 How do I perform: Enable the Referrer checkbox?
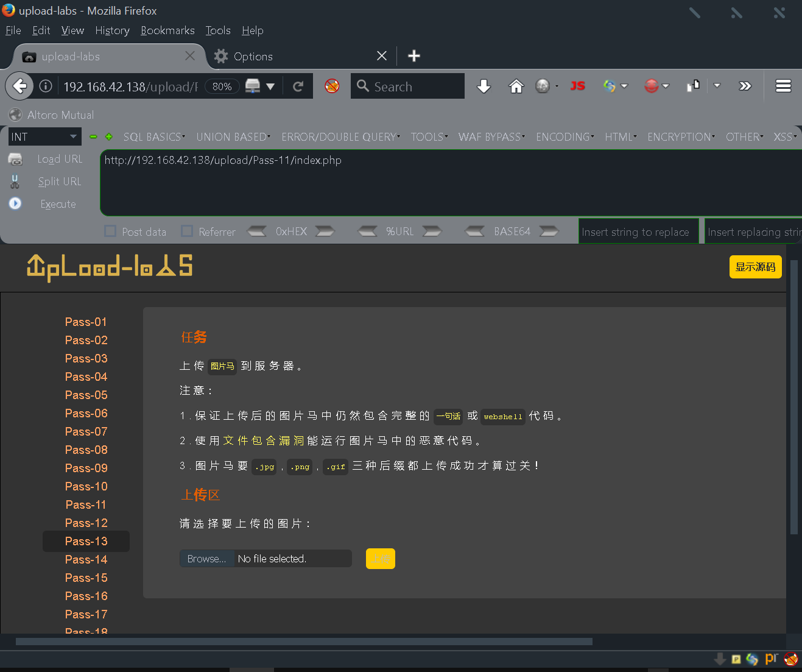pyautogui.click(x=187, y=232)
